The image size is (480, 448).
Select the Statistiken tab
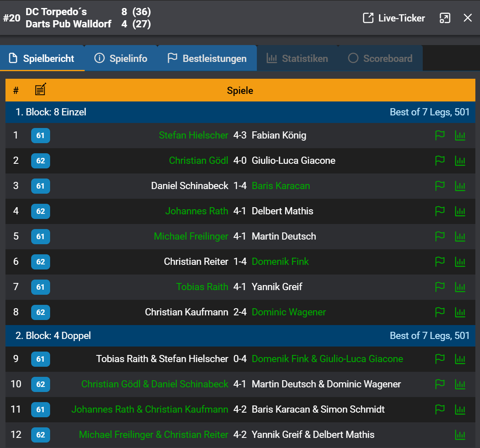297,59
